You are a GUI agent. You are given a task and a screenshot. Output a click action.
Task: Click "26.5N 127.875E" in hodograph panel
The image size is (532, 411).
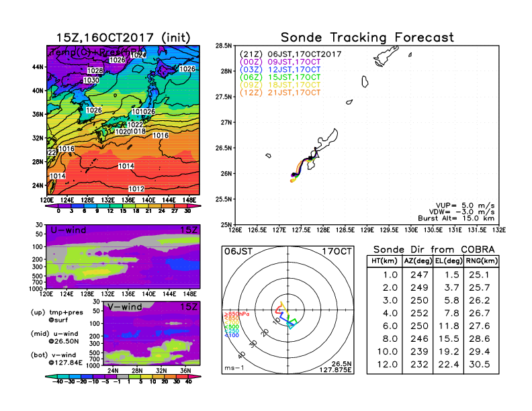pyautogui.click(x=335, y=367)
